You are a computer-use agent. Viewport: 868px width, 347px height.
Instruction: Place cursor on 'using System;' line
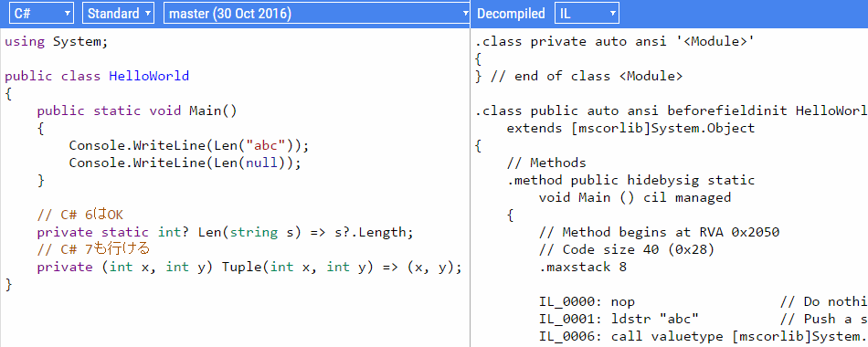[x=57, y=42]
